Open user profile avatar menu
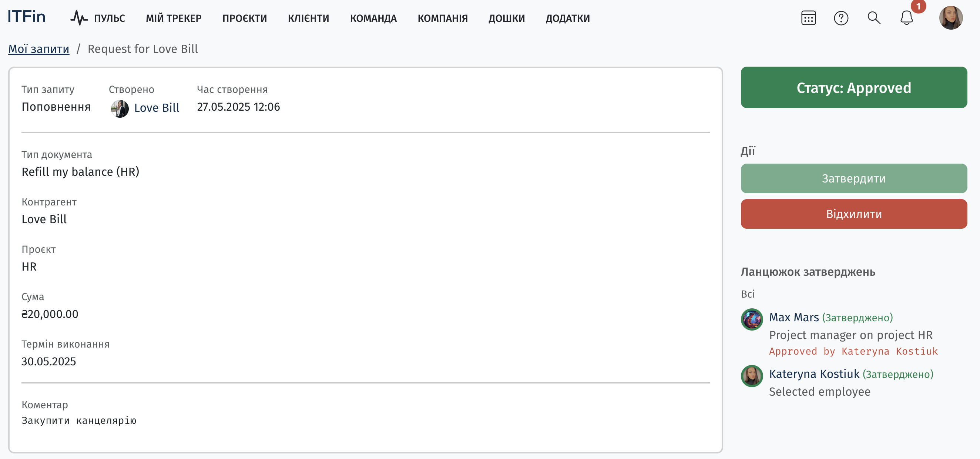 (x=951, y=18)
